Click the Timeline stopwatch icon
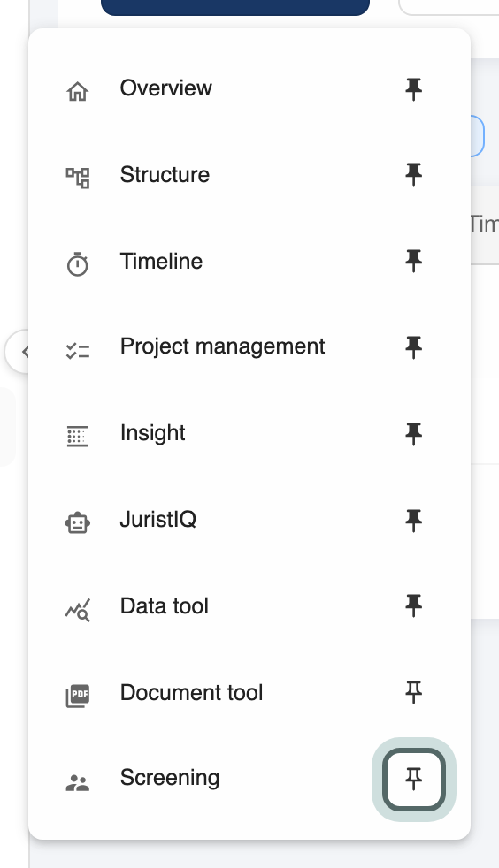Image resolution: width=499 pixels, height=868 pixels. click(x=78, y=264)
